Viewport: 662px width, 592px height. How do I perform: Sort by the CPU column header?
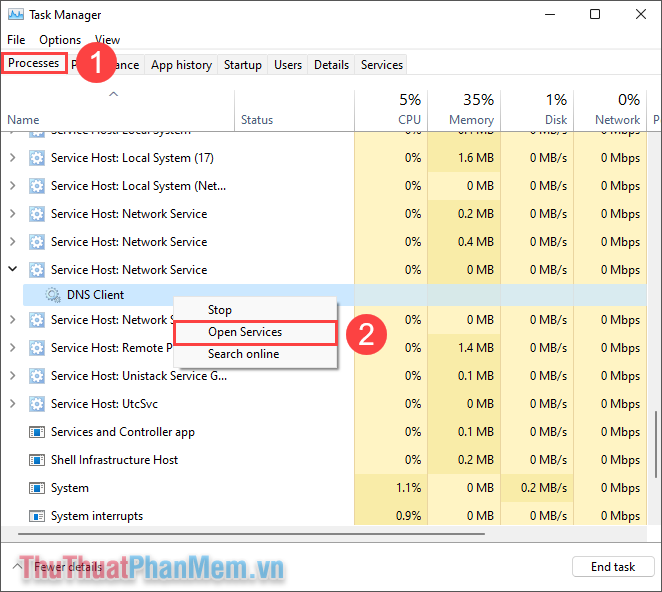(391, 111)
